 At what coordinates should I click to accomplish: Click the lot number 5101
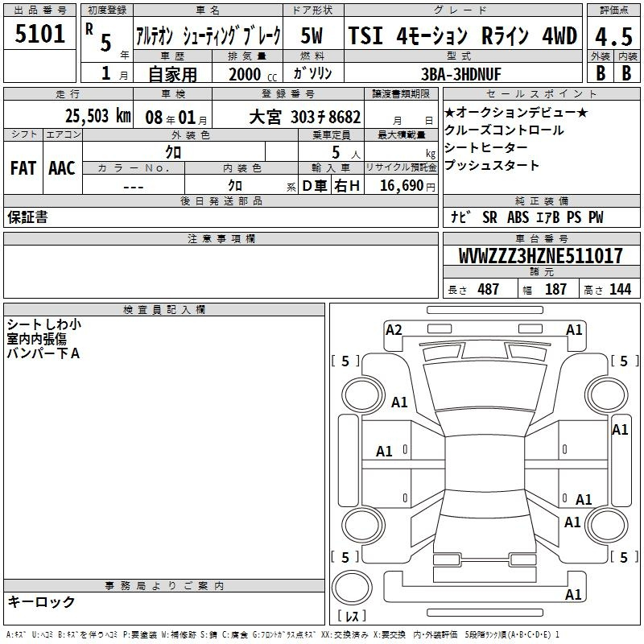coord(40,35)
